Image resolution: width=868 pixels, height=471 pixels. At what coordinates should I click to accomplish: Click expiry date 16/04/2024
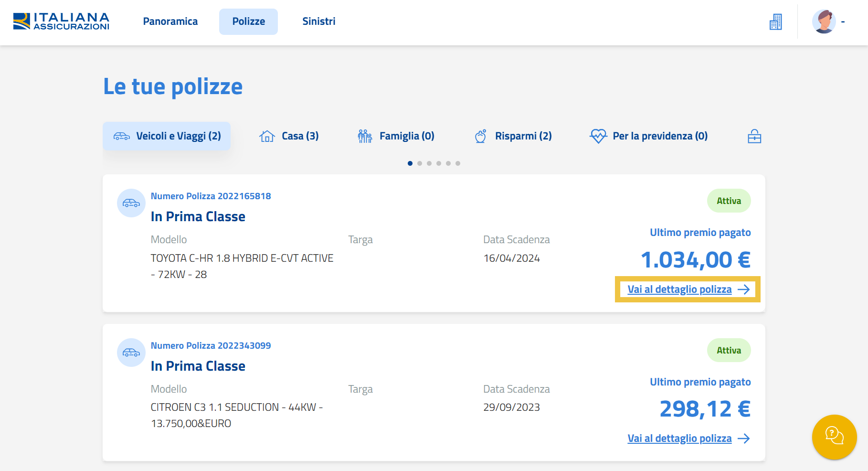coord(511,258)
